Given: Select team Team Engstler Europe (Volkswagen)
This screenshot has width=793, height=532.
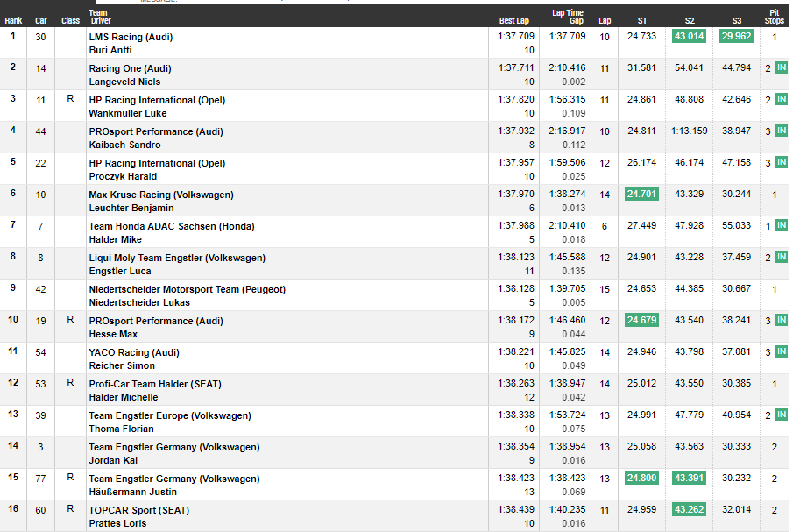Looking at the screenshot, I should (170, 415).
